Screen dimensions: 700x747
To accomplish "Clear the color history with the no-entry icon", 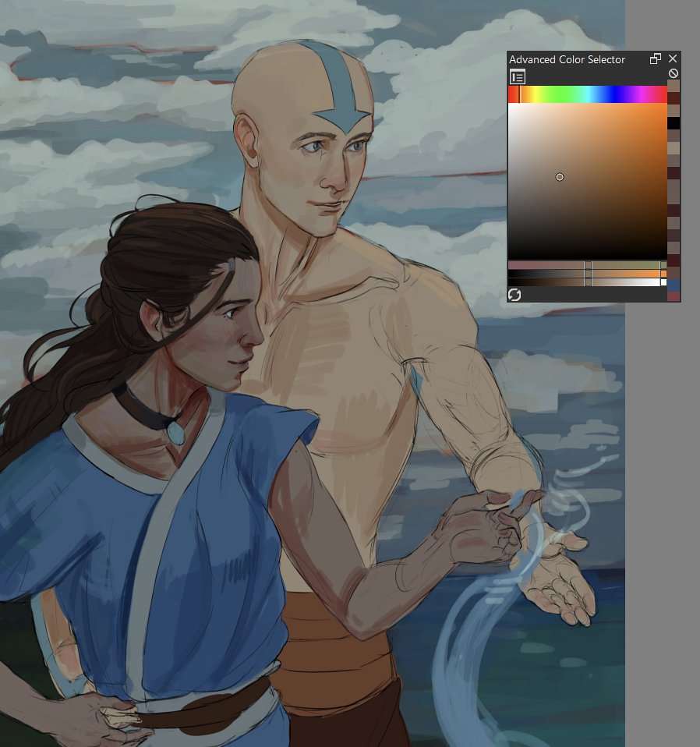I will point(673,73).
